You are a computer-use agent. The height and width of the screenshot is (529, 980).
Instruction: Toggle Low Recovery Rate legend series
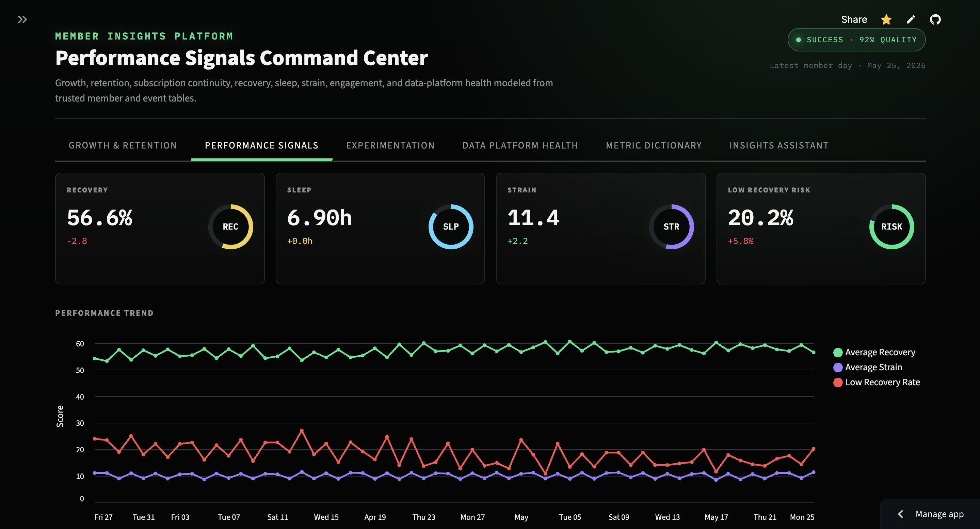coord(877,382)
